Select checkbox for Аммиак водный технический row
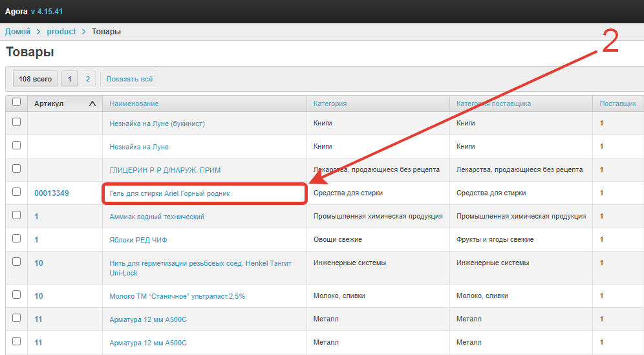Viewport: 644px width, 355px height. pos(17,215)
